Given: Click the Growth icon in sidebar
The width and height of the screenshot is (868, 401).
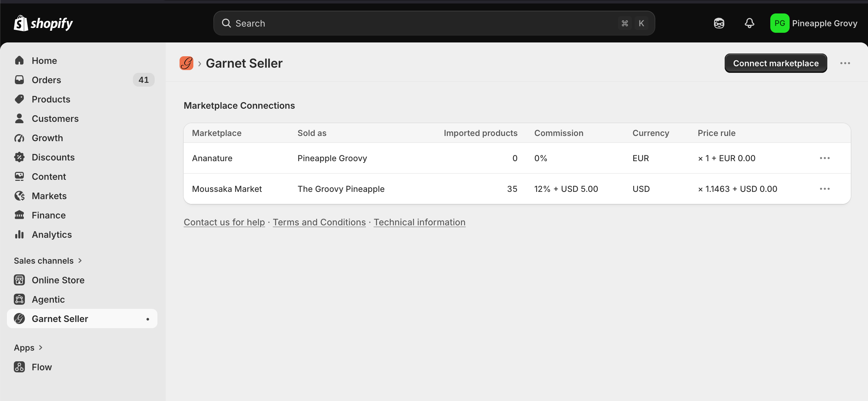Looking at the screenshot, I should pos(19,138).
